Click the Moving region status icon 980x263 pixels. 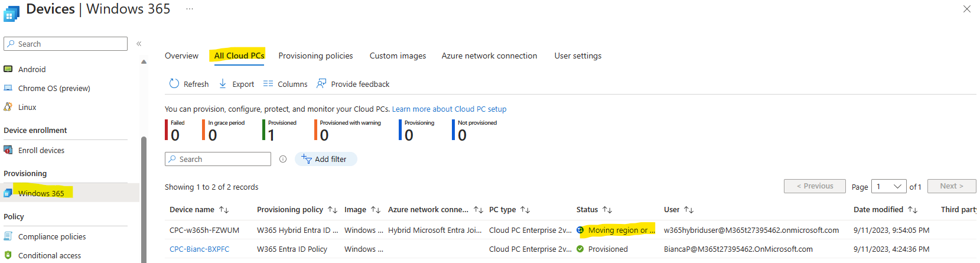[x=580, y=230]
